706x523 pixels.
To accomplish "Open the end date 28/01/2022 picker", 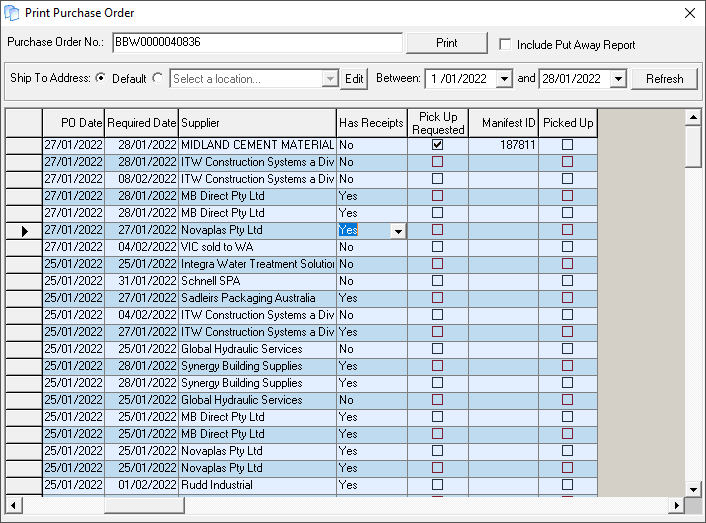I will coord(619,79).
